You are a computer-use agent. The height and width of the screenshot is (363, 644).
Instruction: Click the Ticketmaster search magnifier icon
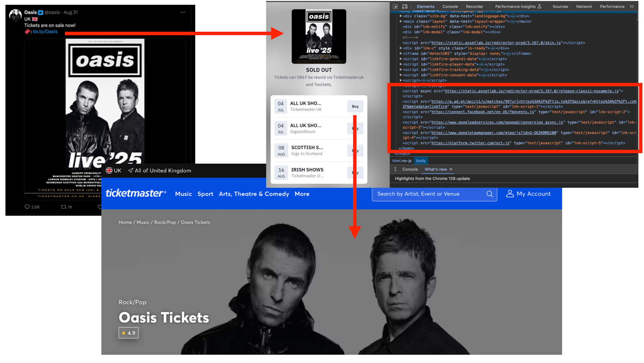pyautogui.click(x=489, y=194)
